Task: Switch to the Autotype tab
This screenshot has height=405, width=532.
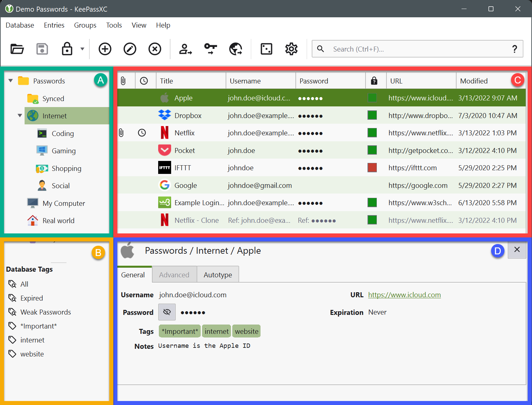Action: click(x=218, y=275)
